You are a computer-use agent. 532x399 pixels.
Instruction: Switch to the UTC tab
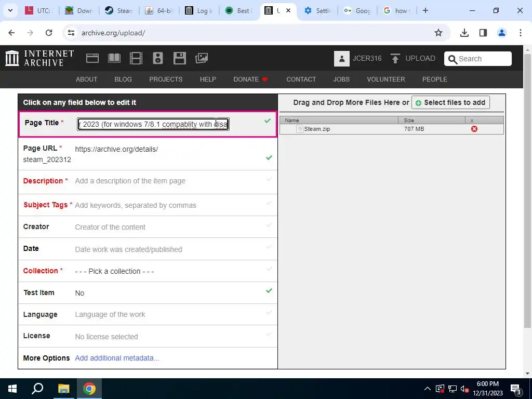[x=39, y=10]
